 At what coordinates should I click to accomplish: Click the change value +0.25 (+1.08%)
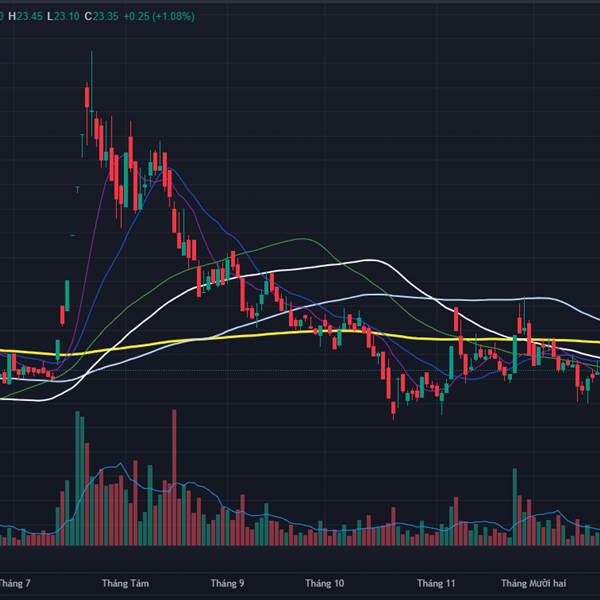pyautogui.click(x=159, y=16)
